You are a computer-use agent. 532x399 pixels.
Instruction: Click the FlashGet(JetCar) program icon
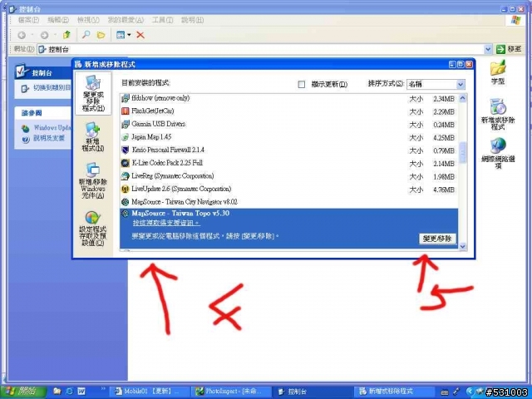tap(126, 111)
